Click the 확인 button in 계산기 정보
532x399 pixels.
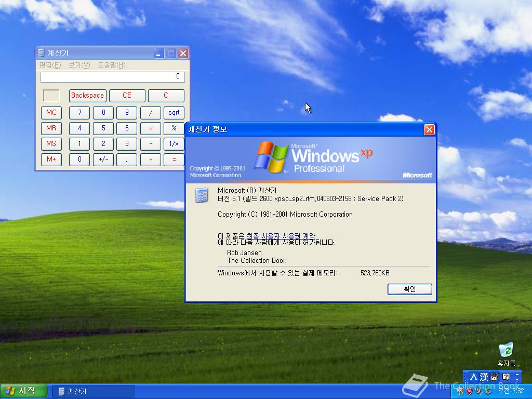(x=409, y=289)
